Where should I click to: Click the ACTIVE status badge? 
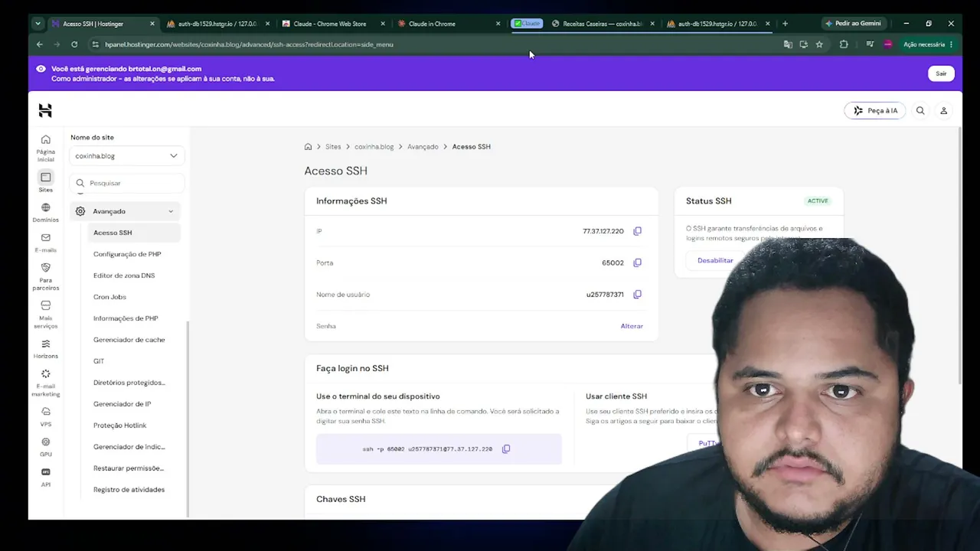818,201
